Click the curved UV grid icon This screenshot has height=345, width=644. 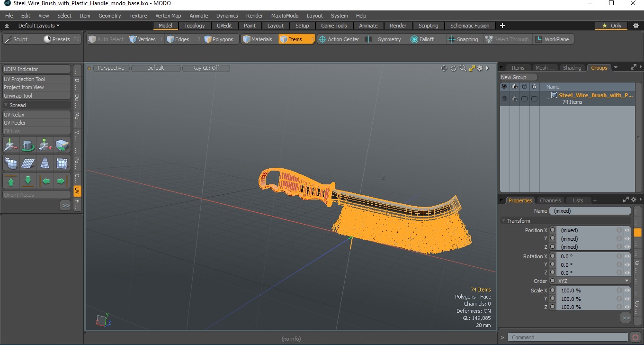click(x=11, y=163)
